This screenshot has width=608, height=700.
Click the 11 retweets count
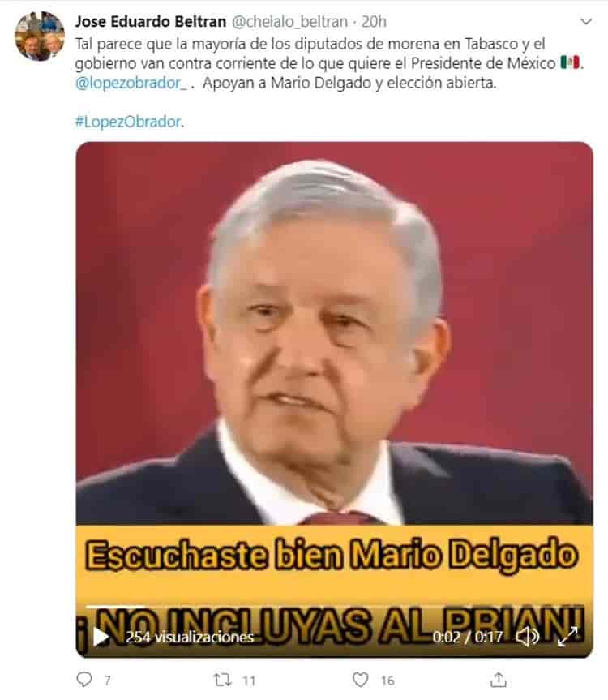tap(249, 681)
